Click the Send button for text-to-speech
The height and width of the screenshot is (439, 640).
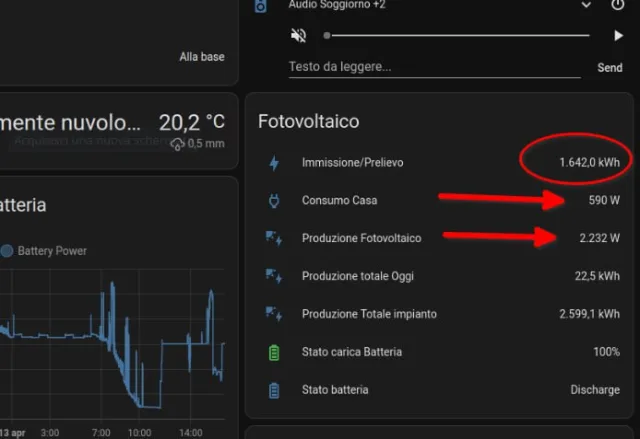pyautogui.click(x=609, y=68)
